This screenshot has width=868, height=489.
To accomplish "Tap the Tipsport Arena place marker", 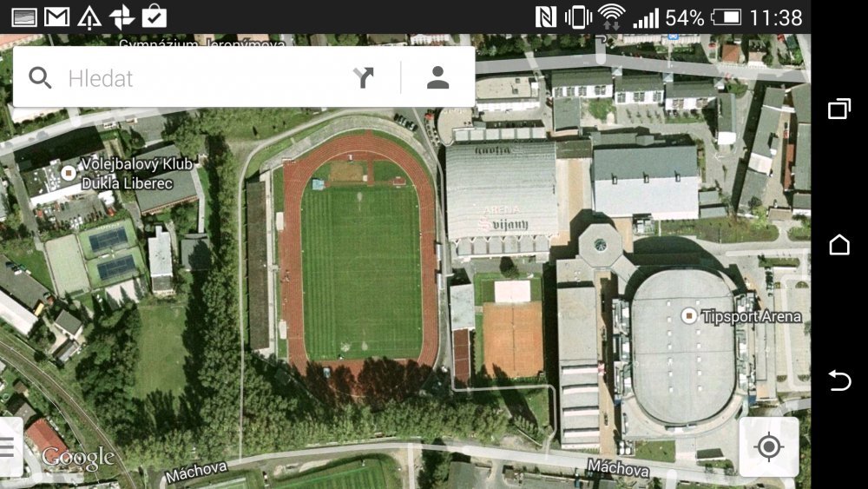I will tap(688, 315).
